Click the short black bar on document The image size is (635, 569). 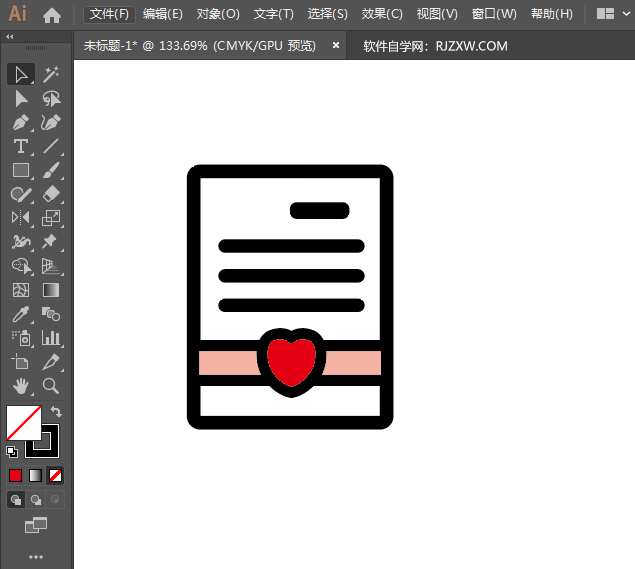[320, 211]
